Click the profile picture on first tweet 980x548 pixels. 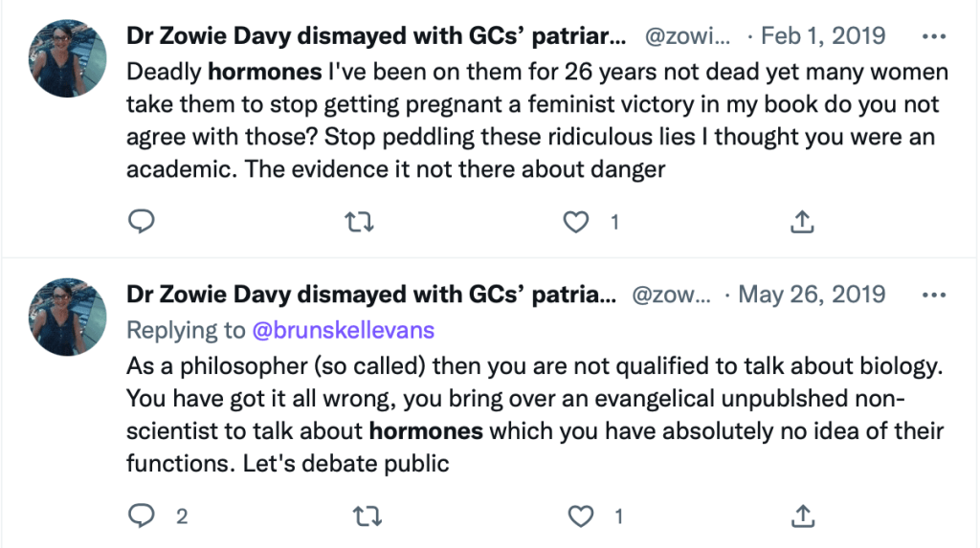68,57
